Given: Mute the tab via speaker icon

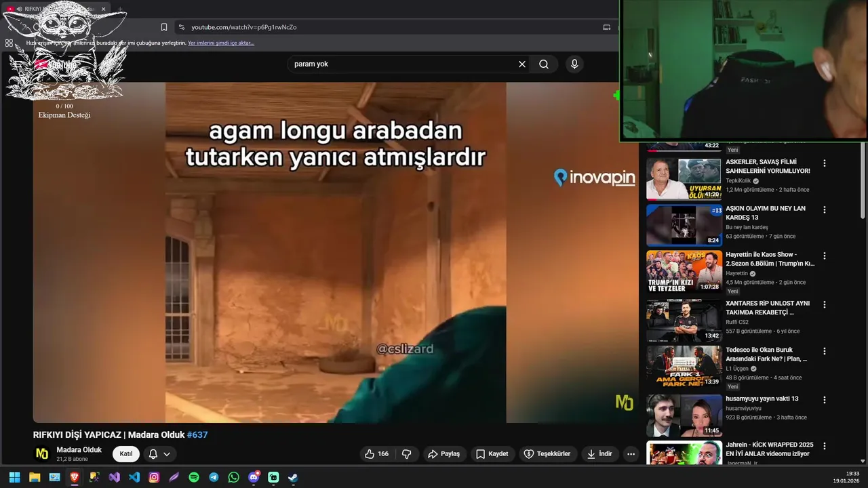Looking at the screenshot, I should pos(18,9).
